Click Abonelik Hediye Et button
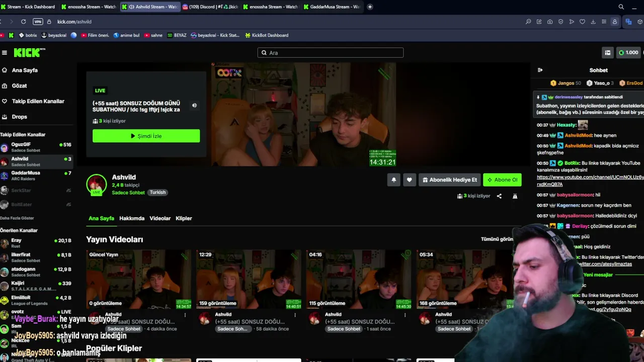Screen dimensions: 644x362 449,180
